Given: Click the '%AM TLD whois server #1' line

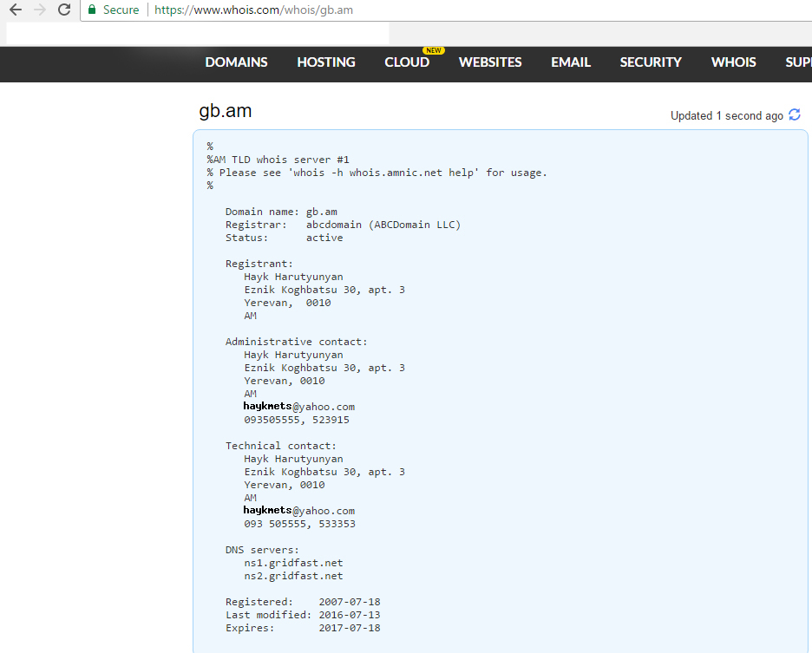Looking at the screenshot, I should [278, 160].
